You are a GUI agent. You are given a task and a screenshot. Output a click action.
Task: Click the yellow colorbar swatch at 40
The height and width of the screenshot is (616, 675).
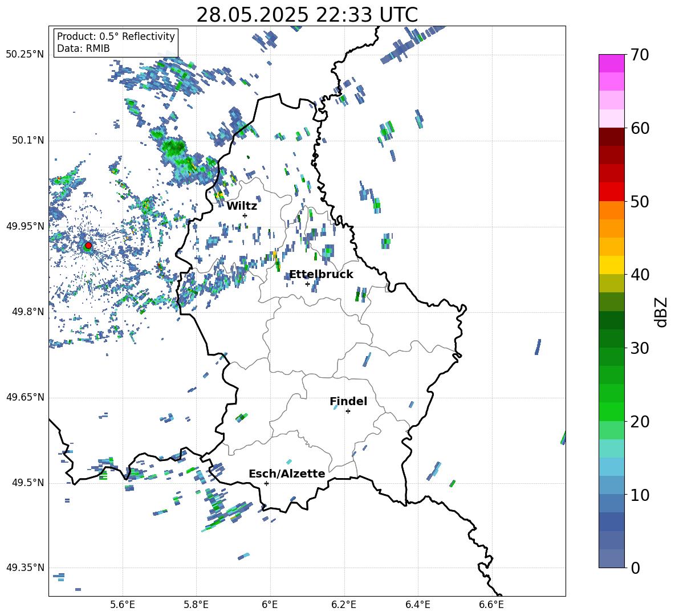(x=611, y=265)
